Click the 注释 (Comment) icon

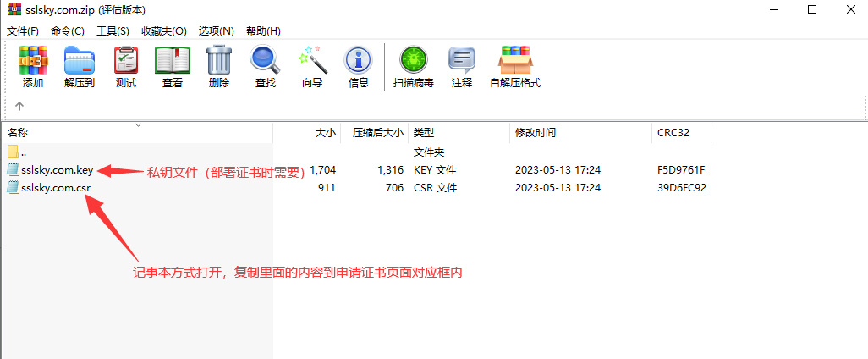(462, 60)
